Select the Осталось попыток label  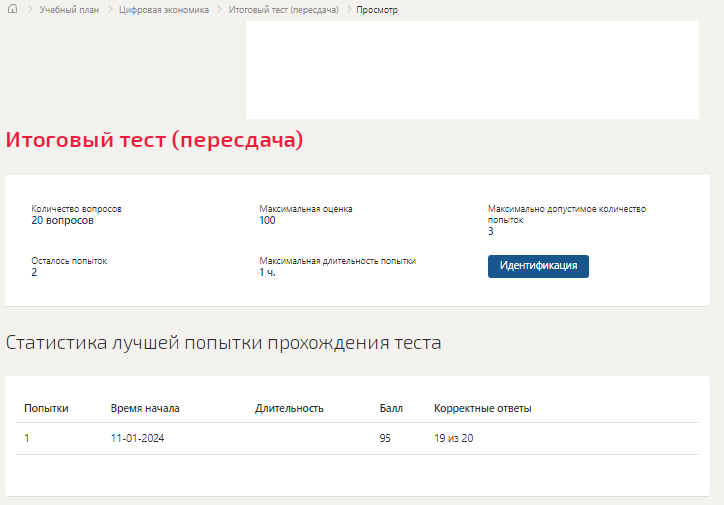point(69,261)
